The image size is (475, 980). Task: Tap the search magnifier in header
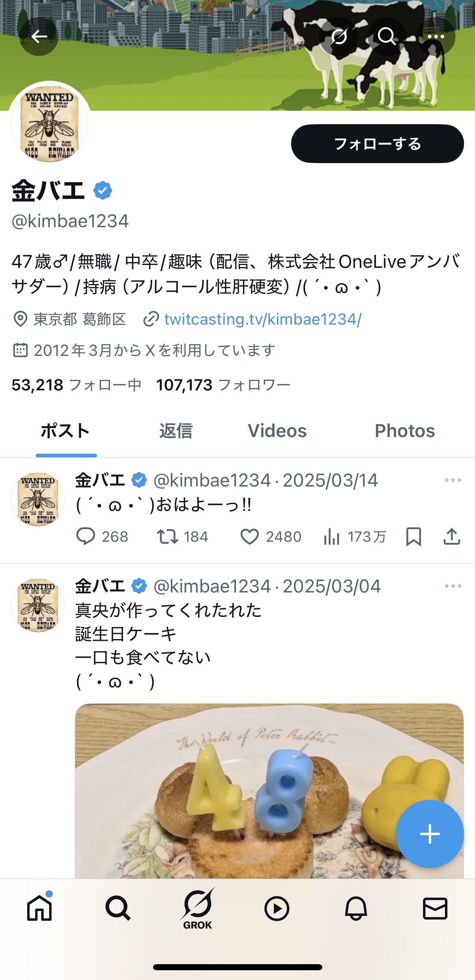[x=387, y=37]
